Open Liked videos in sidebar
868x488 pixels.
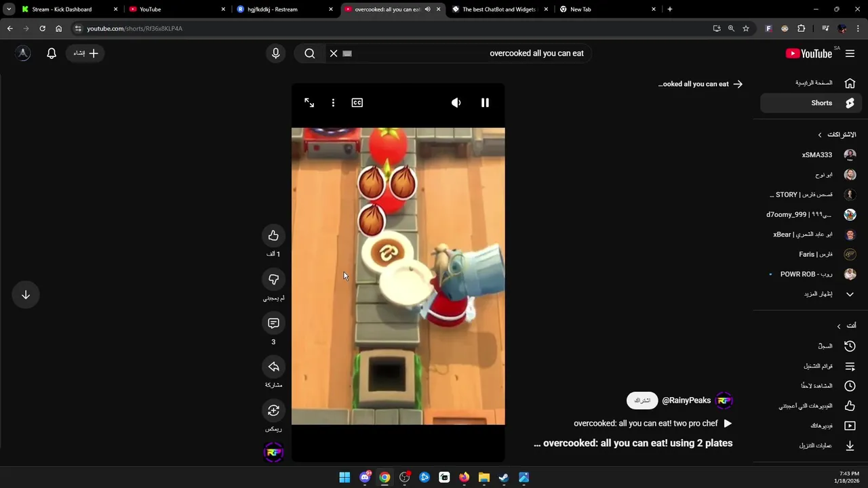coord(810,406)
